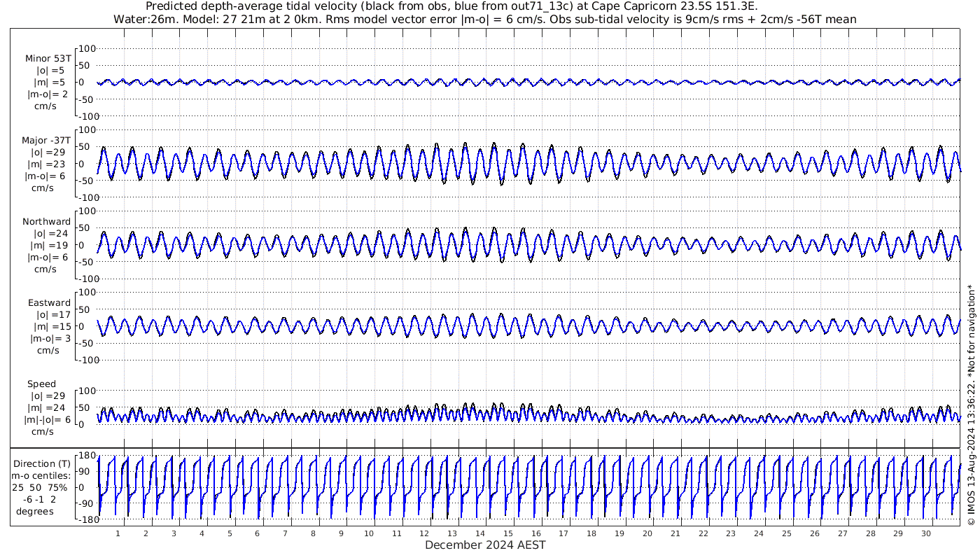Click day tick label '25' on the time axis

[786, 533]
